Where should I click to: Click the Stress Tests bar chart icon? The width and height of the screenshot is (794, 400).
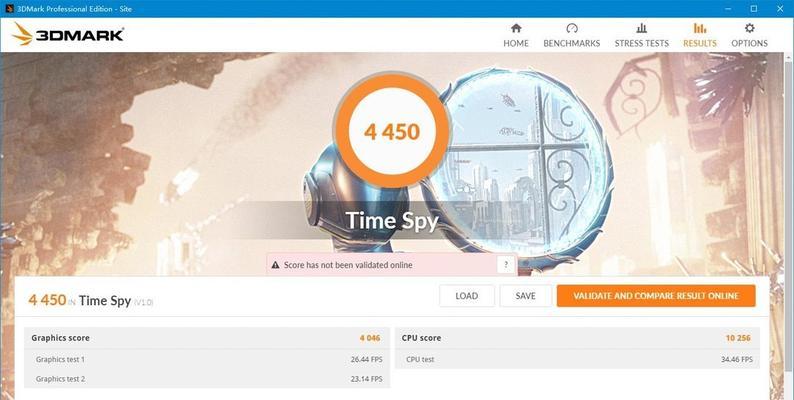(642, 28)
